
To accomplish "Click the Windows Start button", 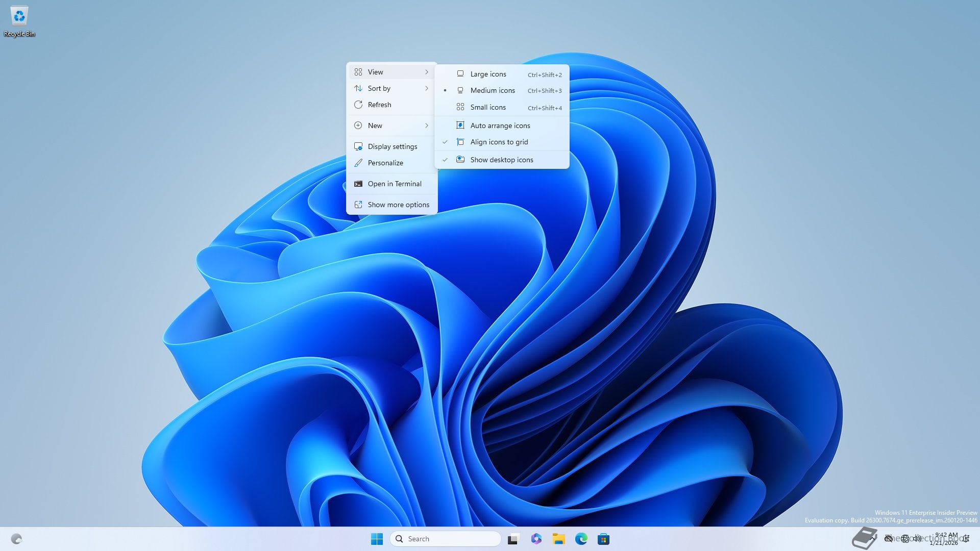I will (377, 539).
